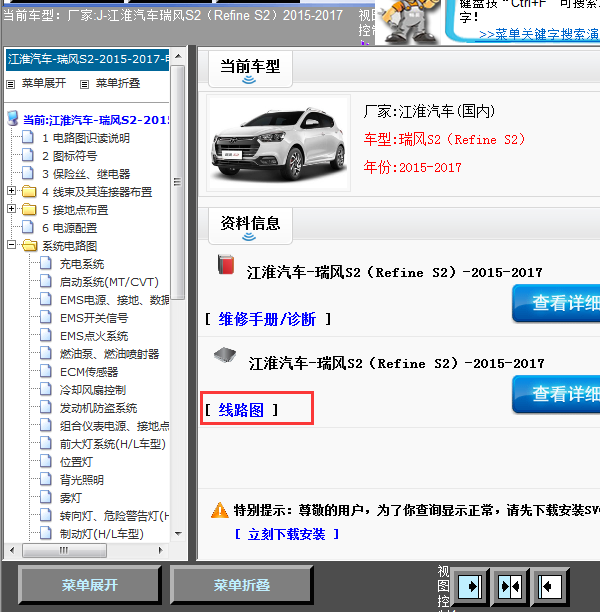Open 制动灯(H/L车型) diagram

pos(101,534)
